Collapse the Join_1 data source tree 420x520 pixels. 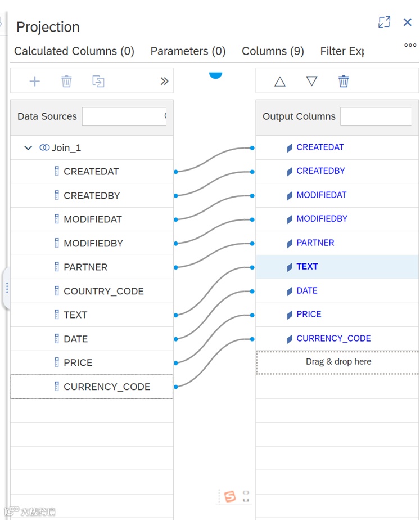click(x=28, y=148)
